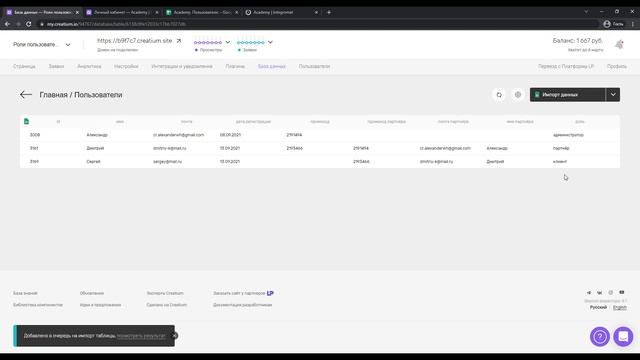This screenshot has width=640, height=360.
Task: Open the Страницы menu tab
Action: click(24, 67)
